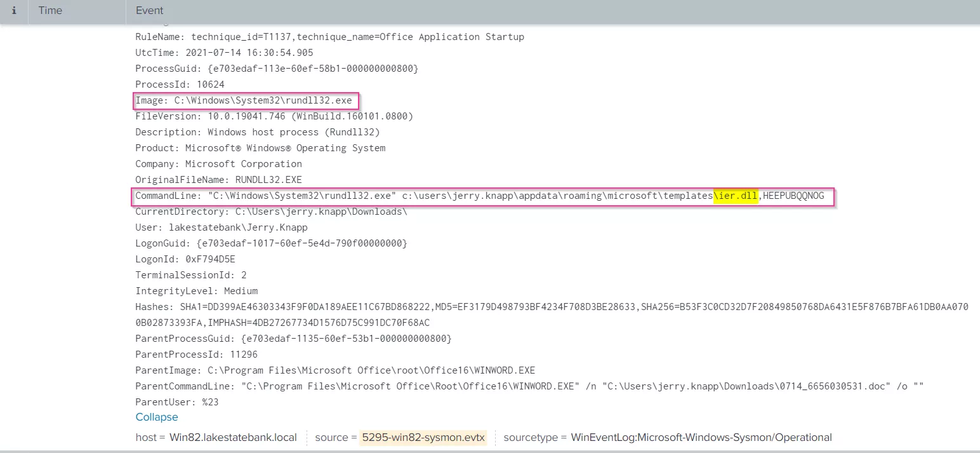The width and height of the screenshot is (980, 453).
Task: Collapse the expanded event details
Action: (x=156, y=417)
